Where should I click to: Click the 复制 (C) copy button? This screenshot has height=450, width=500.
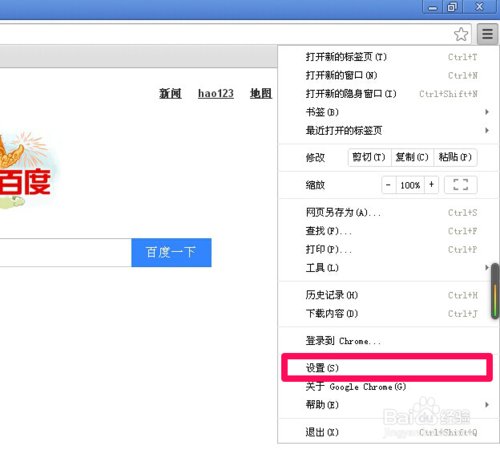pos(412,157)
